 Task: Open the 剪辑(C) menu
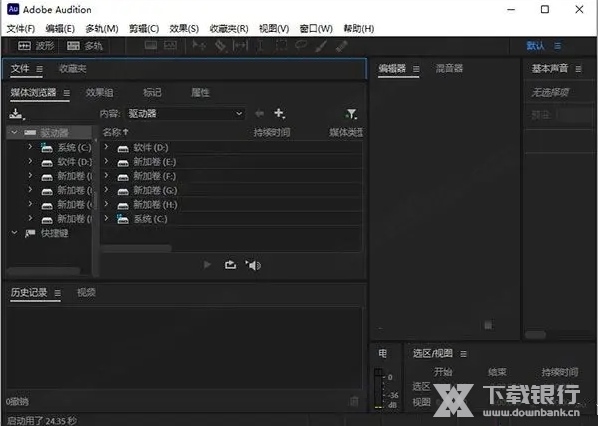(144, 29)
